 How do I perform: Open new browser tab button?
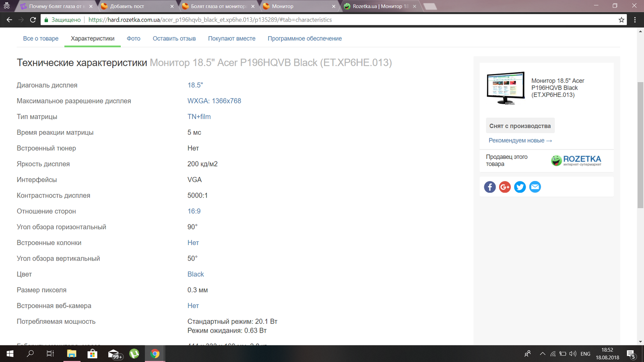(x=430, y=6)
